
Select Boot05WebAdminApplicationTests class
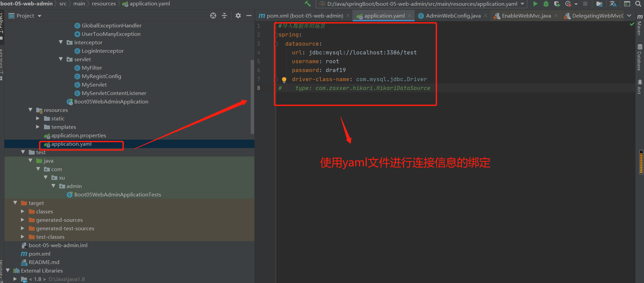pos(118,194)
